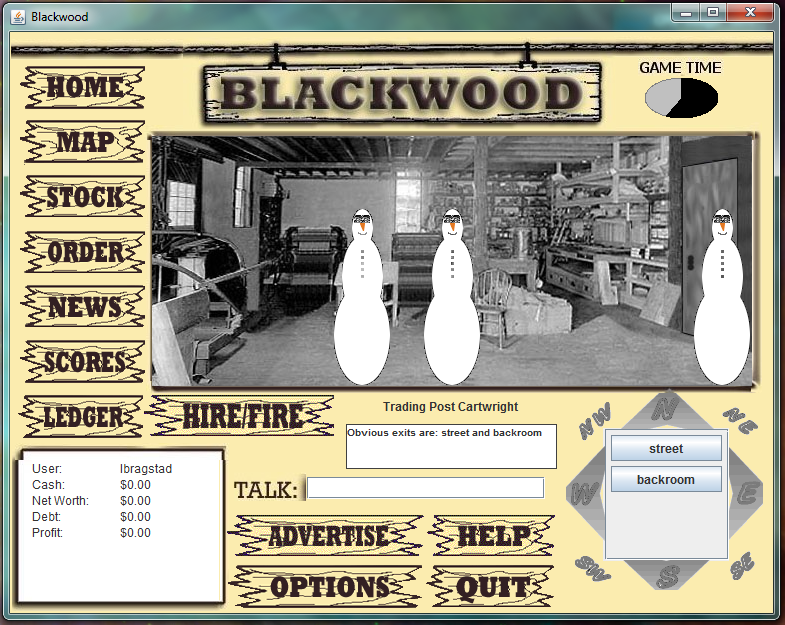Screen dimensions: 785x625
Task: Read the NEWS sign
Action: pyautogui.click(x=84, y=306)
